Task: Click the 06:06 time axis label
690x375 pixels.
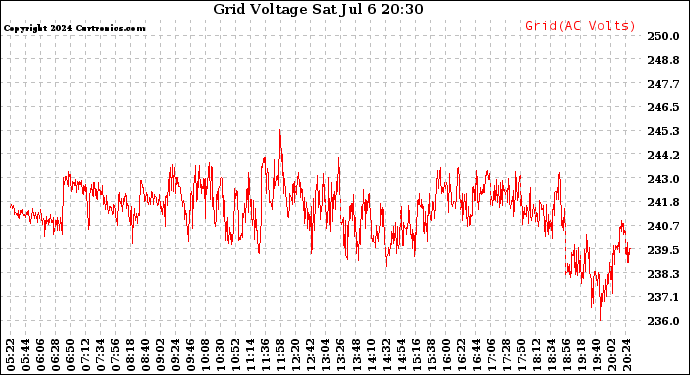Action: tap(40, 355)
